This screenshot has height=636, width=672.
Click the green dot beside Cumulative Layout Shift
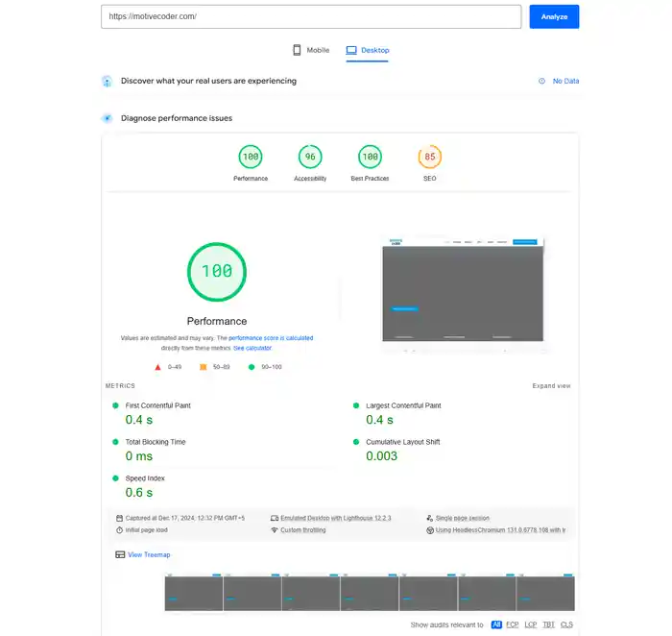356,442
